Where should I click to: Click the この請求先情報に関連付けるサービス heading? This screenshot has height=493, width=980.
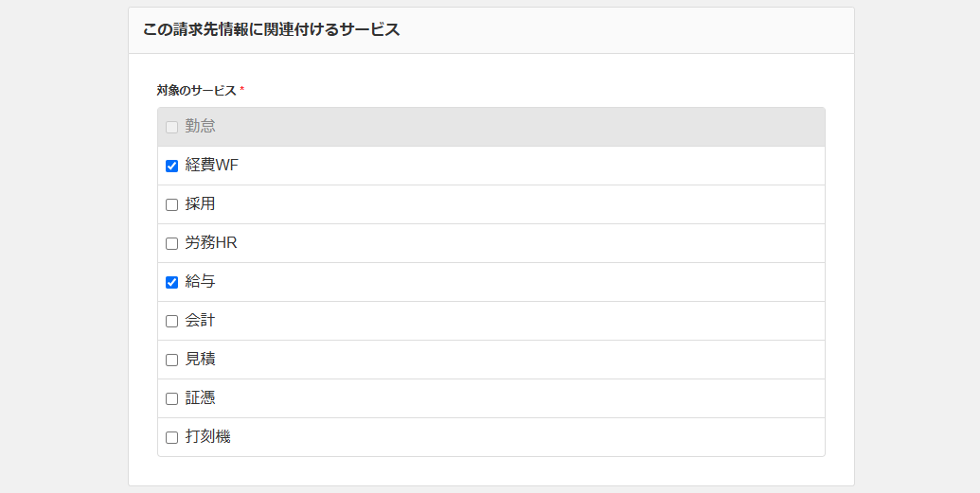point(271,30)
